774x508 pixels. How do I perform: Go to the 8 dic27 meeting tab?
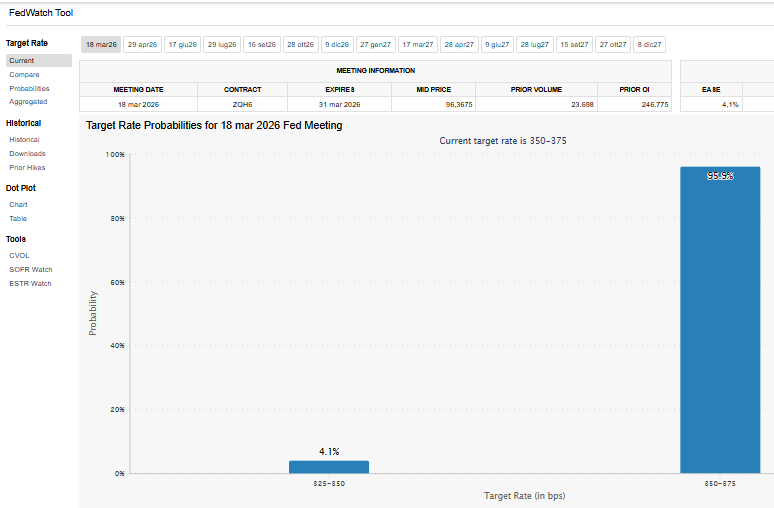[648, 45]
